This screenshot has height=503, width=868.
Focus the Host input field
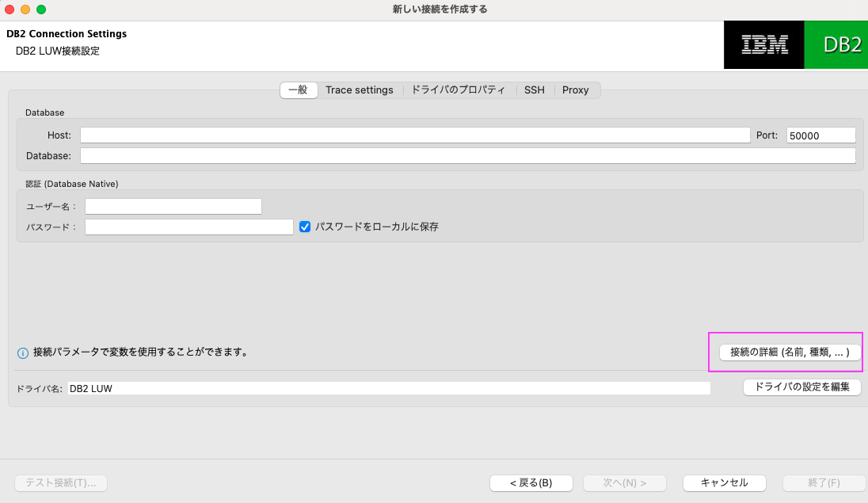point(415,135)
